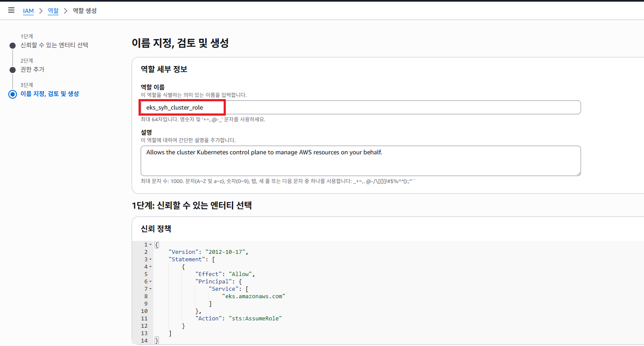Click the 1단계: 신뢰할 수 있는 엔터티 선택 heading
Viewport: 644px width, 346px height.
[x=192, y=206]
